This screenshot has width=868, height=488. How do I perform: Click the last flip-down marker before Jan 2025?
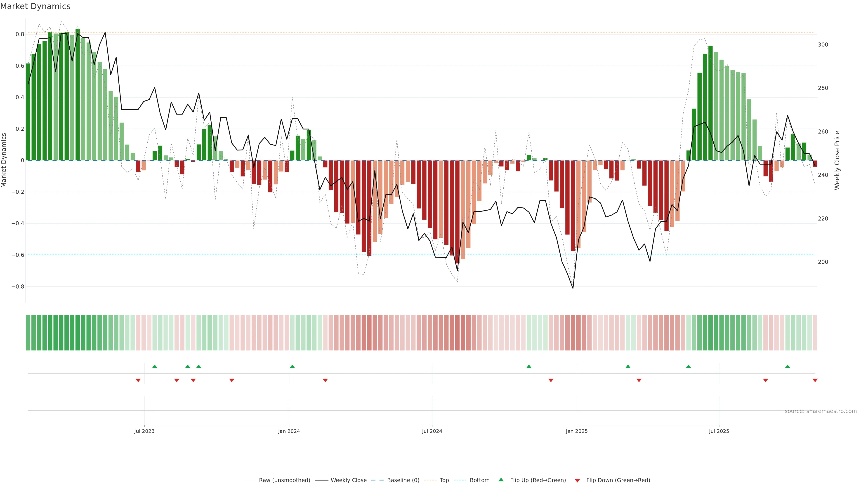(551, 380)
